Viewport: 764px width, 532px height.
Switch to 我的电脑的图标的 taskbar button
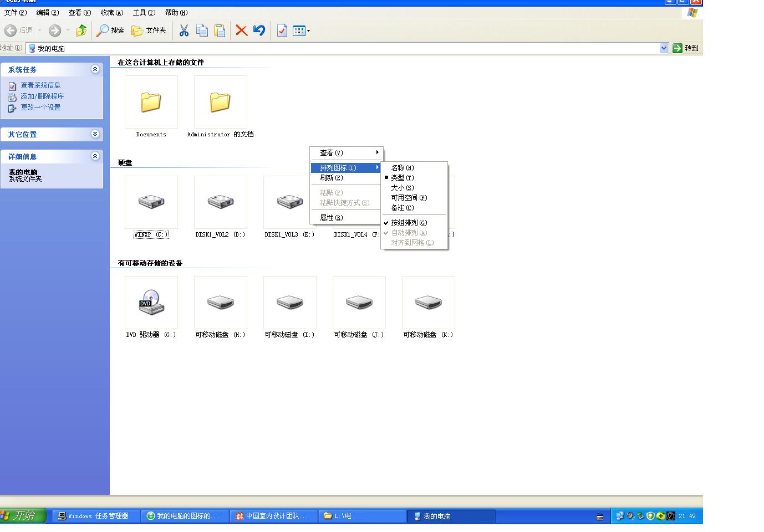point(185,516)
